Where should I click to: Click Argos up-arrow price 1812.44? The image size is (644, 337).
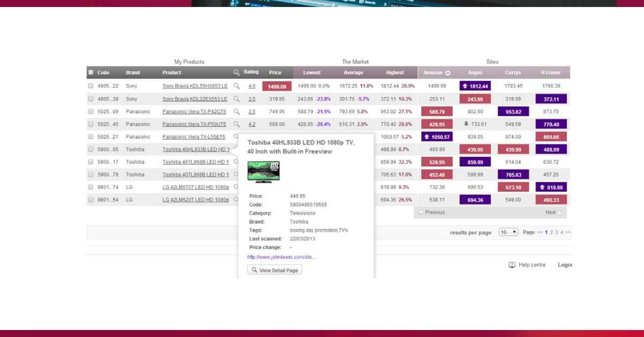point(475,86)
